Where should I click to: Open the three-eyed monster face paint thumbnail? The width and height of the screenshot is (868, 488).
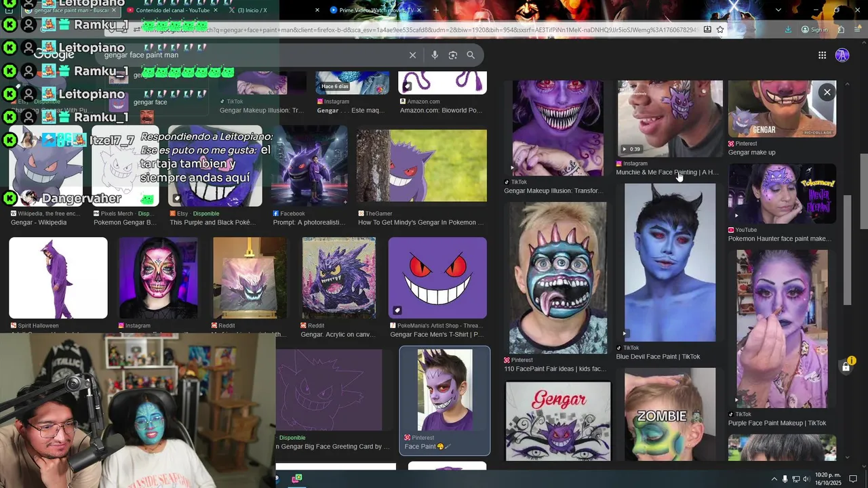(x=558, y=278)
